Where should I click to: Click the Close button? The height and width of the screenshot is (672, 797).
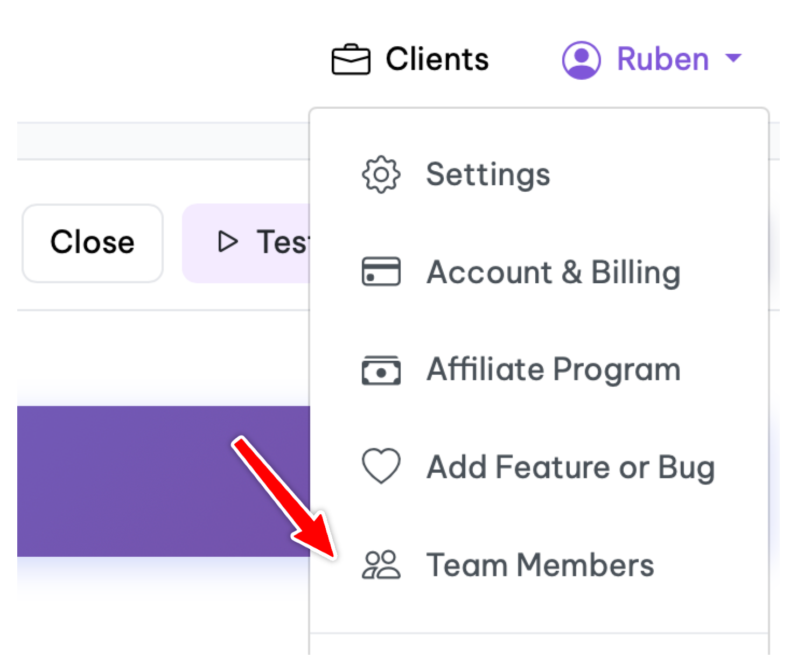(93, 243)
